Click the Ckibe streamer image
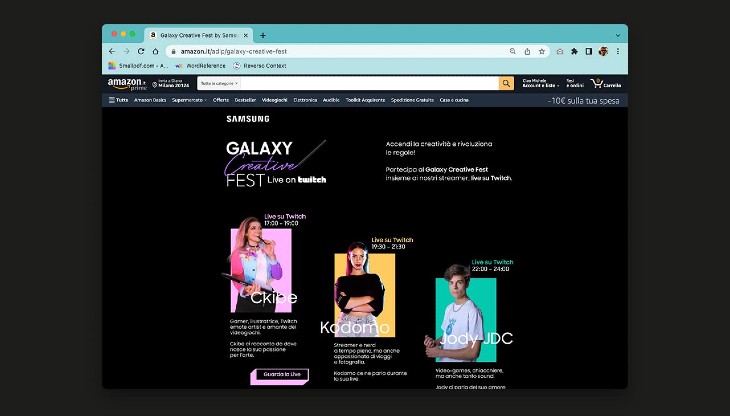The width and height of the screenshot is (730, 416). coord(259,265)
